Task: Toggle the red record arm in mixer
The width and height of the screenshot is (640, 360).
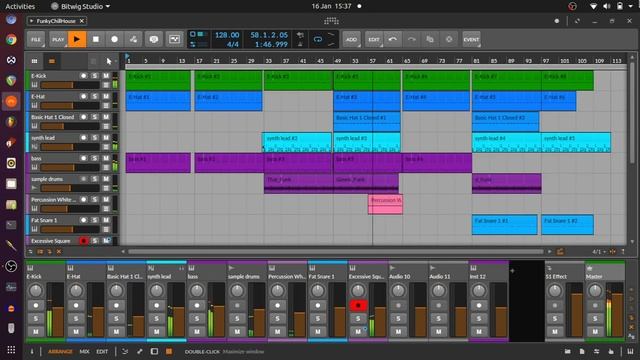Action: [358, 305]
